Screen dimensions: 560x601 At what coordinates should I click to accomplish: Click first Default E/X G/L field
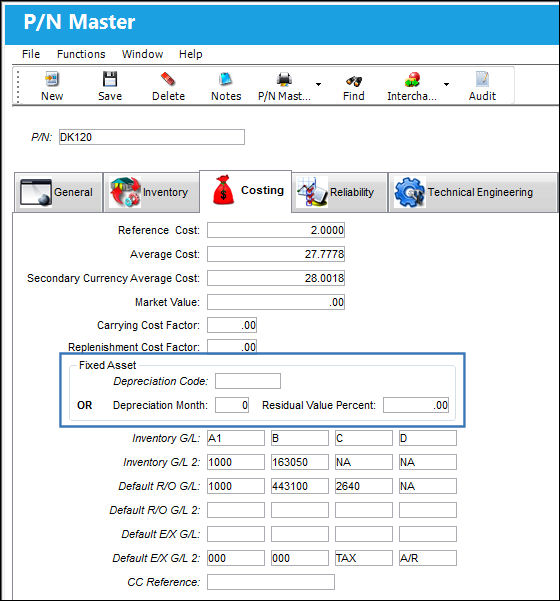tap(236, 534)
